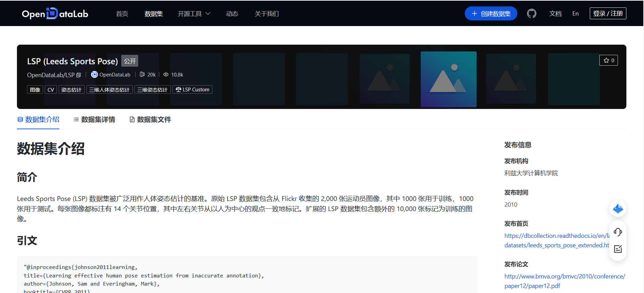Viewport: 644px width, 293px height.
Task: Click the @inproceedings{johnson2011learning citation line
Action: pos(81,267)
